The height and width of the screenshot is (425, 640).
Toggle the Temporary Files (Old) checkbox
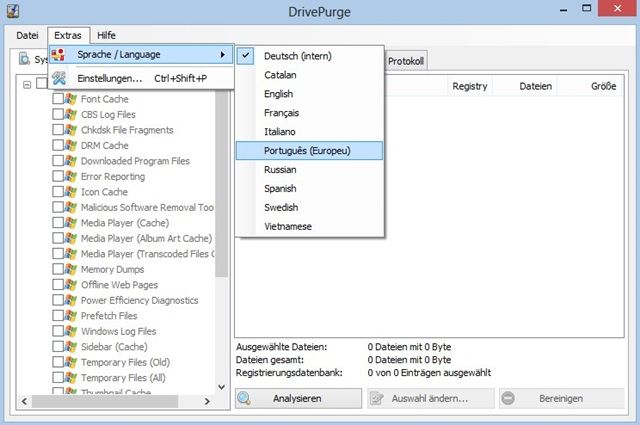point(58,362)
